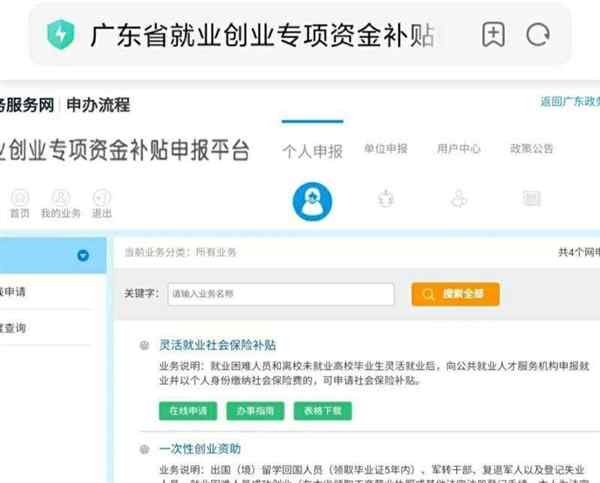600x483 pixels.
Task: Click bullet icon beside 一次性创业资助
Action: (x=144, y=449)
